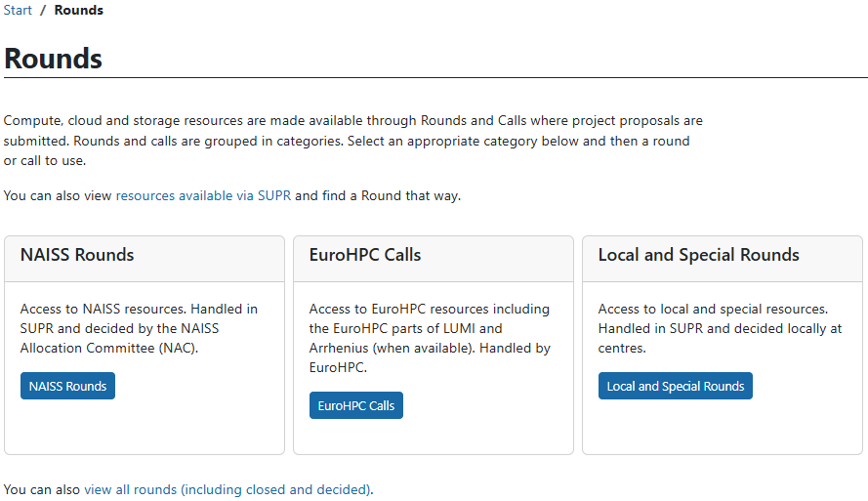Screen dimensions: 868x501
Task: Follow the view all rounds link
Action: [130, 489]
